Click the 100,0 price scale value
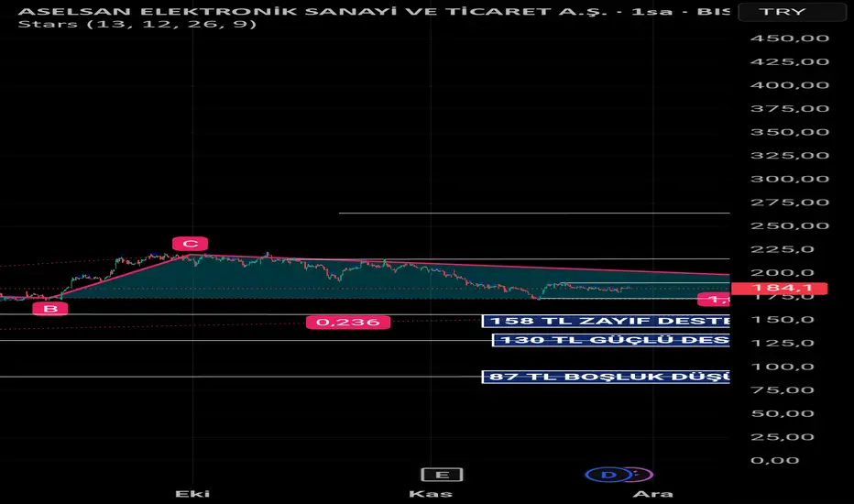Screen dimensions: 854x504 point(783,367)
